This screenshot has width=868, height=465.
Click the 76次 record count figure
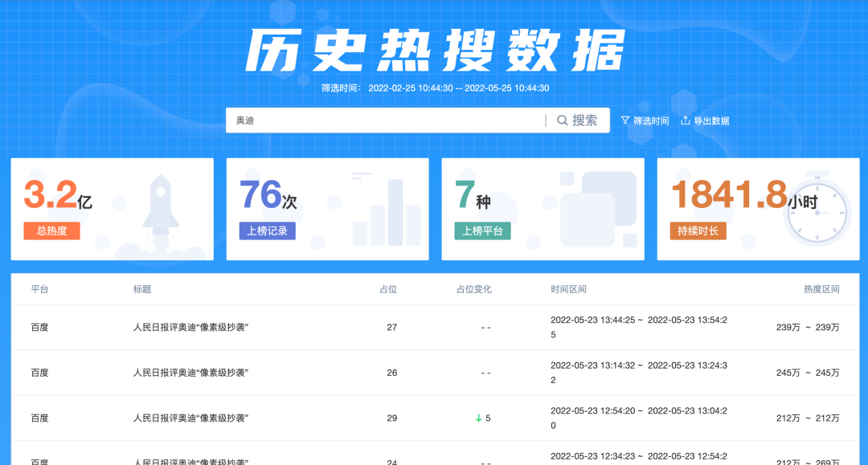(x=268, y=194)
